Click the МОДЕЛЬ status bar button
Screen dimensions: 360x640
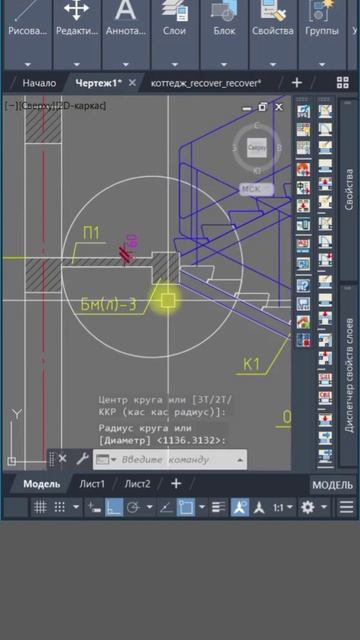(x=333, y=485)
